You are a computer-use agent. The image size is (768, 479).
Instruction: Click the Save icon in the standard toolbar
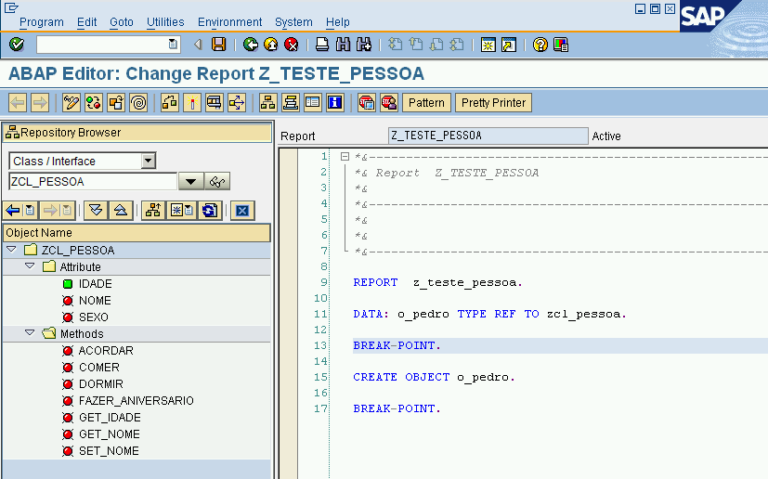click(x=219, y=45)
